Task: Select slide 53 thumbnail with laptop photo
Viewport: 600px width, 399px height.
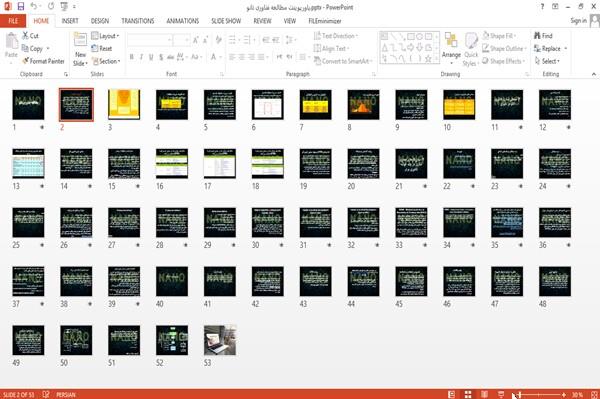Action: tap(220, 340)
